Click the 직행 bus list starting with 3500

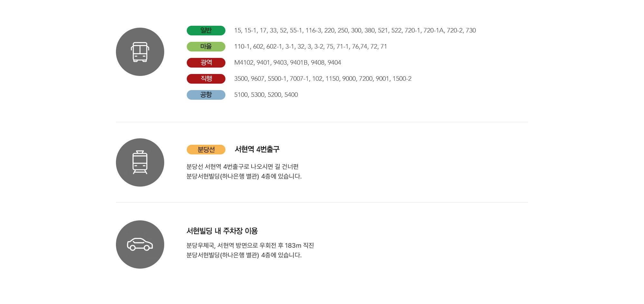[x=323, y=79]
